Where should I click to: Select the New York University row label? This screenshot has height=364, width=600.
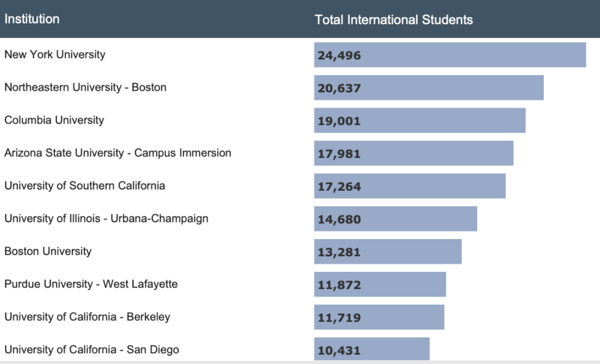pos(54,54)
